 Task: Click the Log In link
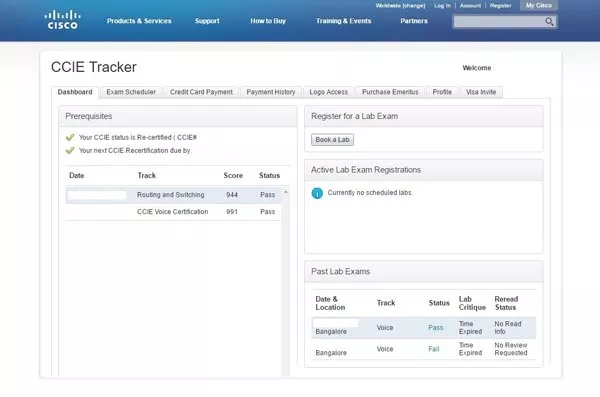tap(442, 6)
